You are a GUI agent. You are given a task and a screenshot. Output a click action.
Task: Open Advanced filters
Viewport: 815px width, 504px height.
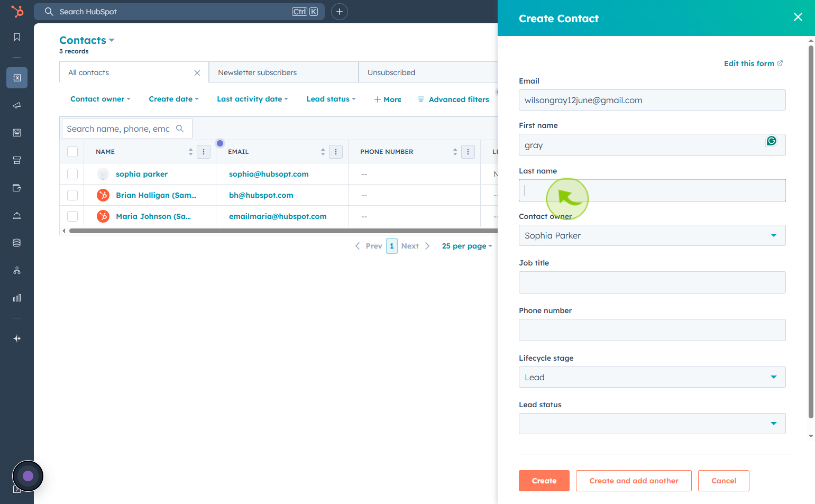453,99
